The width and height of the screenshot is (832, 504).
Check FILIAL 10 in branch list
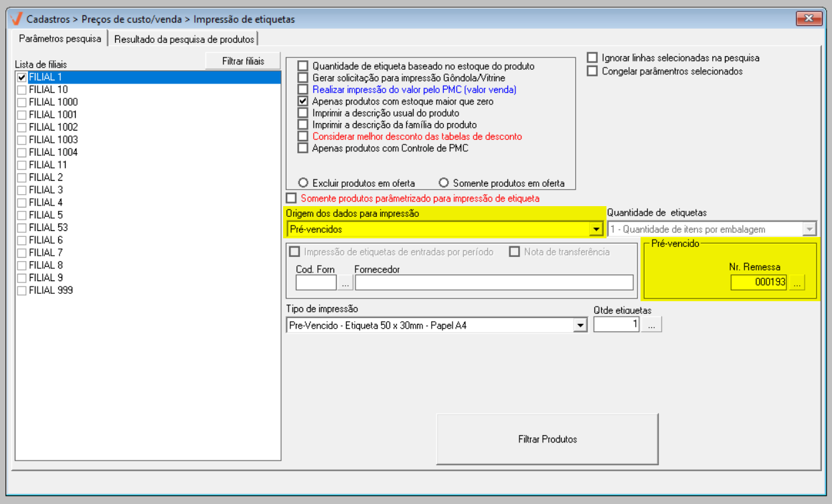pos(22,90)
